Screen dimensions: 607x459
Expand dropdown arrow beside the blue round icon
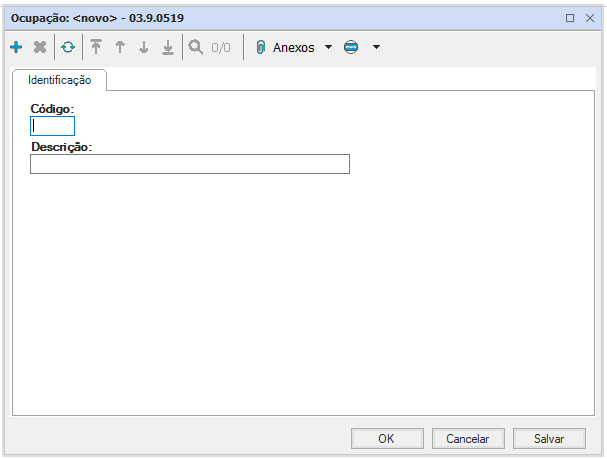tap(376, 47)
